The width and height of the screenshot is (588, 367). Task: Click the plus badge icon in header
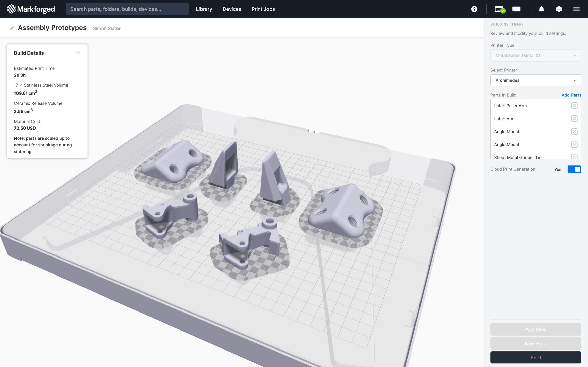(559, 9)
